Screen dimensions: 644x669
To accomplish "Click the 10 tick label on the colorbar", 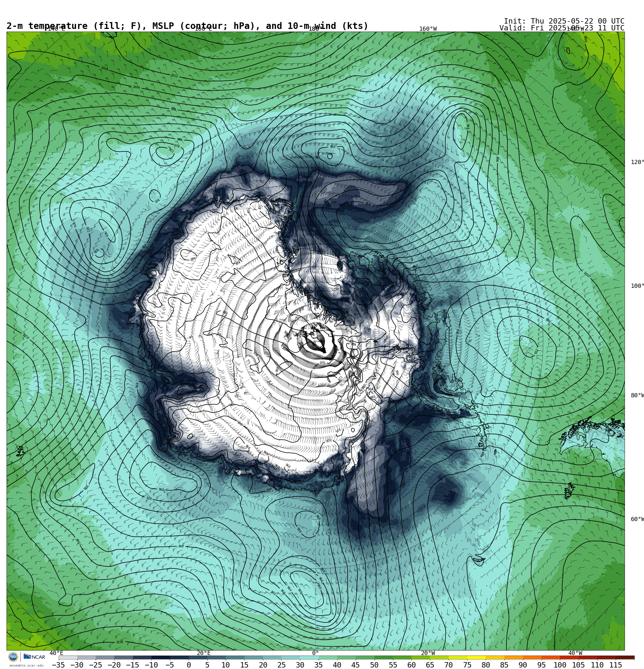I will click(226, 665).
